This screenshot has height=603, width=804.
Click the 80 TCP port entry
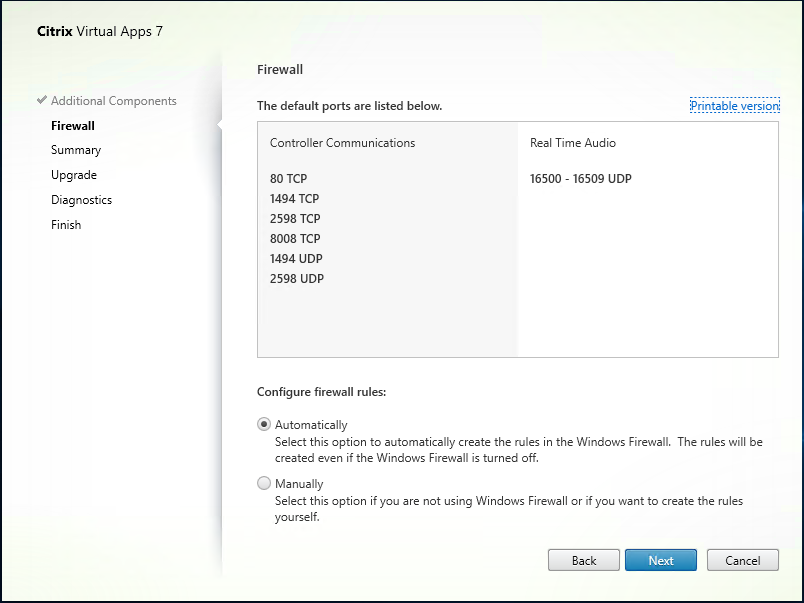tap(288, 179)
